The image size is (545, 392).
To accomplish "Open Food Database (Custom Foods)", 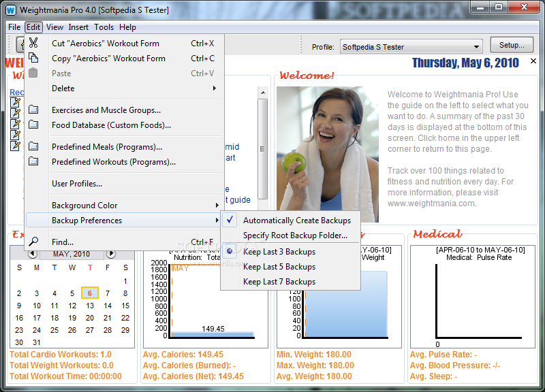I will (123, 125).
